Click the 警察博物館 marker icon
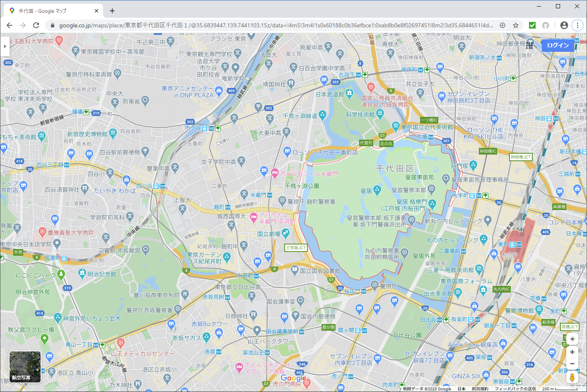Image resolution: width=587 pixels, height=392 pixels. [539, 309]
